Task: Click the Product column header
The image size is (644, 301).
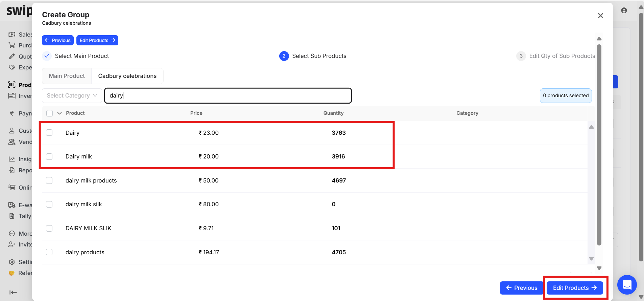Action: (x=75, y=113)
